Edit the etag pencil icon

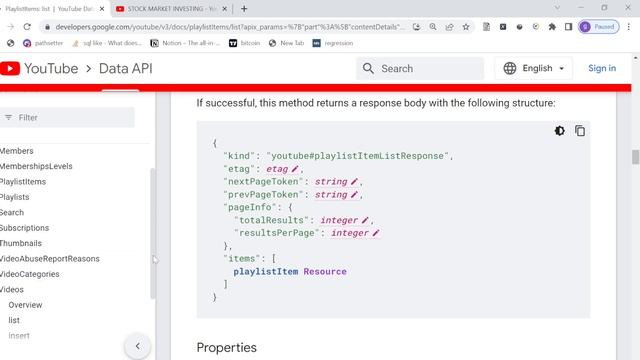pyautogui.click(x=295, y=169)
